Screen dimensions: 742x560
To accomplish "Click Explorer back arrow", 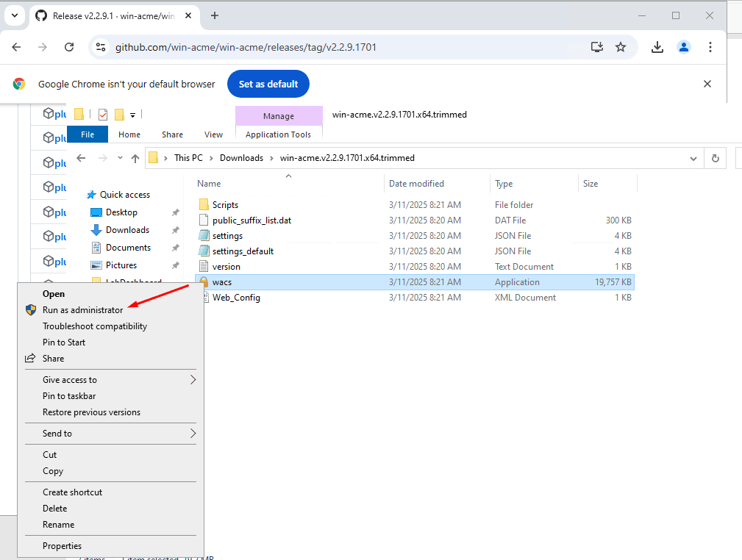I will pos(81,158).
